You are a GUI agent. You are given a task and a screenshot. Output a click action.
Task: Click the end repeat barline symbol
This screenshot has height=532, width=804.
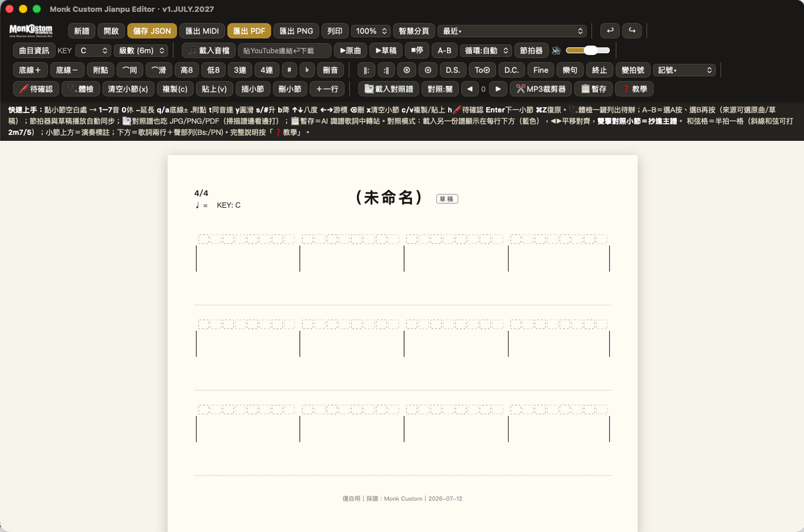(x=386, y=70)
